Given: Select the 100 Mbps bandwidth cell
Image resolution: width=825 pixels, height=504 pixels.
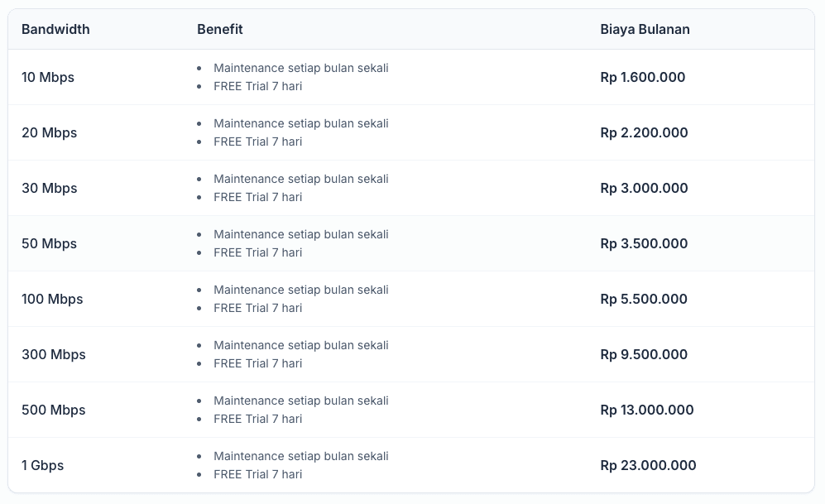Looking at the screenshot, I should coord(52,299).
